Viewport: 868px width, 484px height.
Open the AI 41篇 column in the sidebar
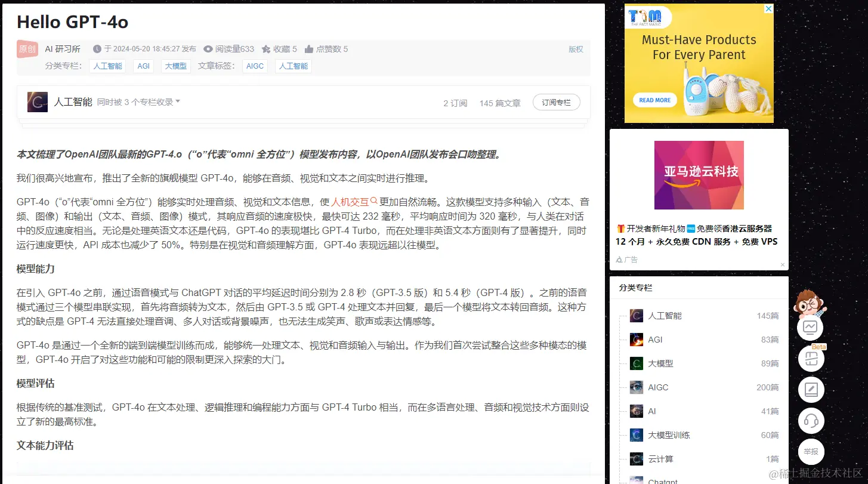704,411
